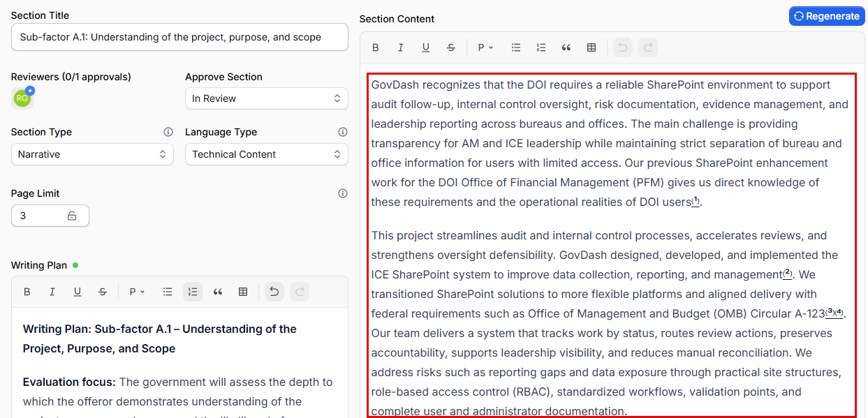Image resolution: width=868 pixels, height=418 pixels.
Task: Insert table in Writing Plan toolbar
Action: [x=243, y=292]
